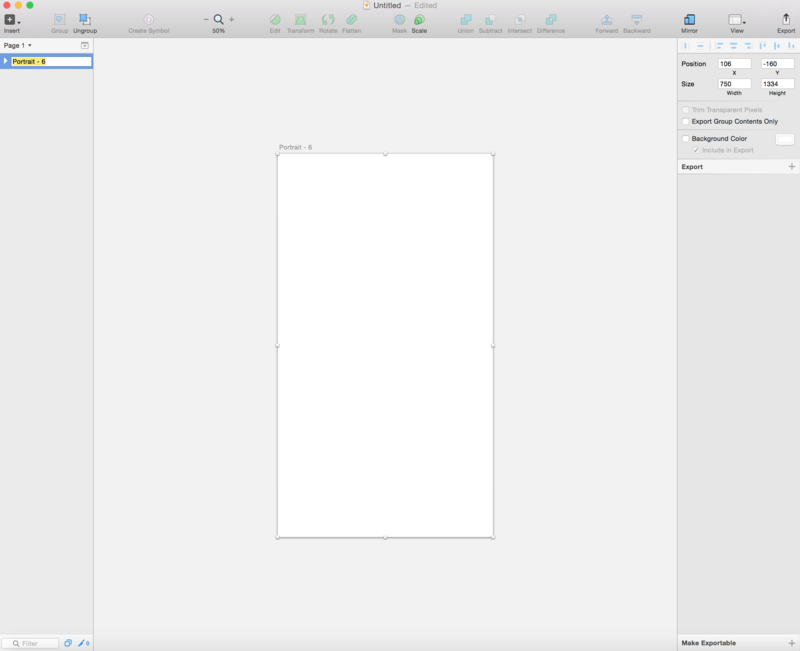This screenshot has height=651, width=800.
Task: Click the Mask icon
Action: tap(399, 20)
